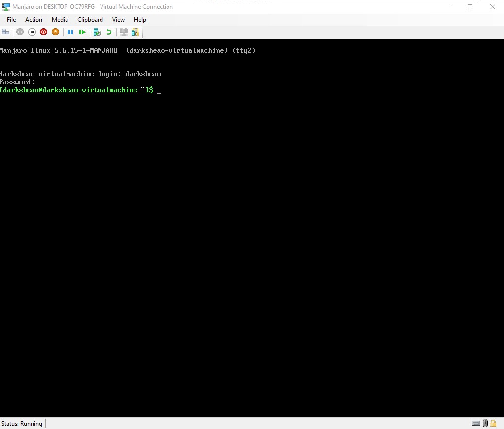The height and width of the screenshot is (429, 504).
Task: Click the padlock status bar icon
Action: tap(493, 423)
